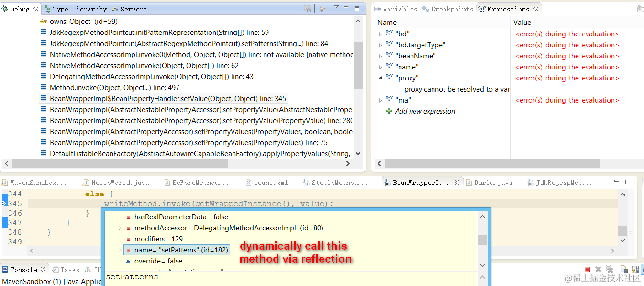Switch to the Tasks tab
The width and height of the screenshot is (644, 286).
(x=66, y=270)
